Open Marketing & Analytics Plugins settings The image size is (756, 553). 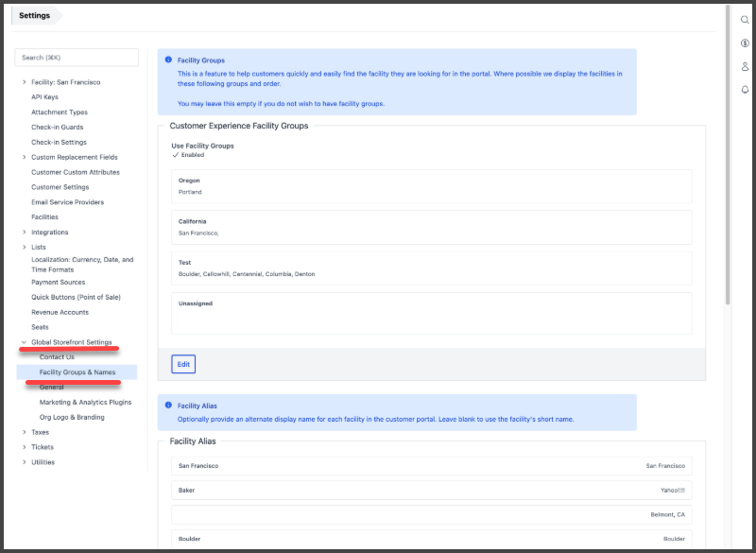pyautogui.click(x=85, y=402)
